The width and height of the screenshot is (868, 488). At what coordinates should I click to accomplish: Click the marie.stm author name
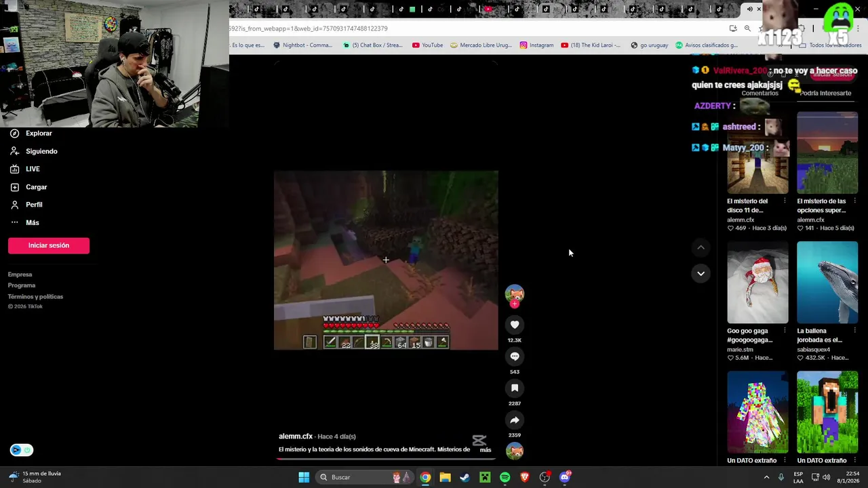point(740,350)
